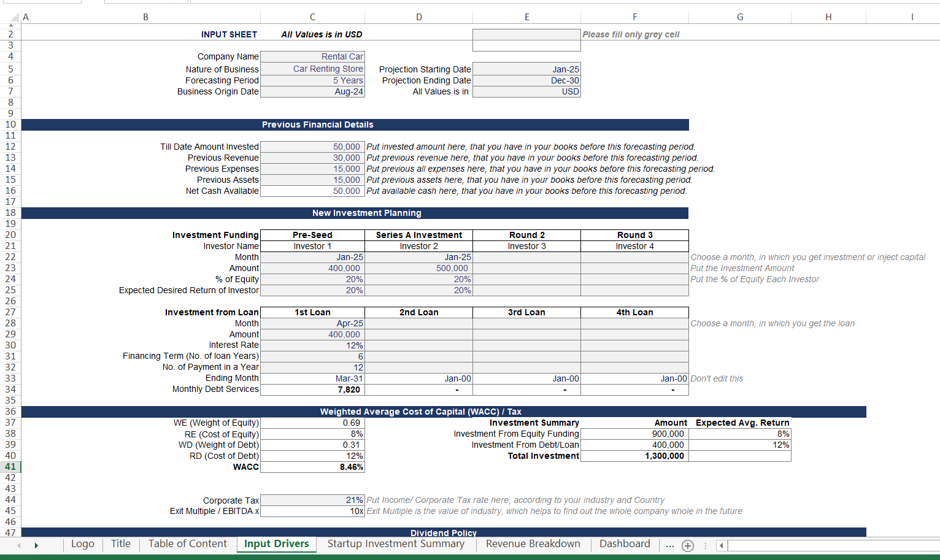Select 1st Loan Financing Term cell '6'

312,356
